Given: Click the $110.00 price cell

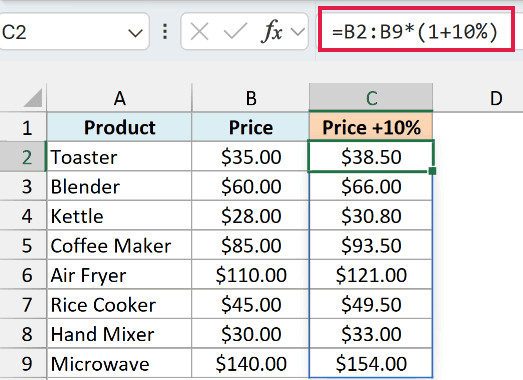Looking at the screenshot, I should (251, 275).
